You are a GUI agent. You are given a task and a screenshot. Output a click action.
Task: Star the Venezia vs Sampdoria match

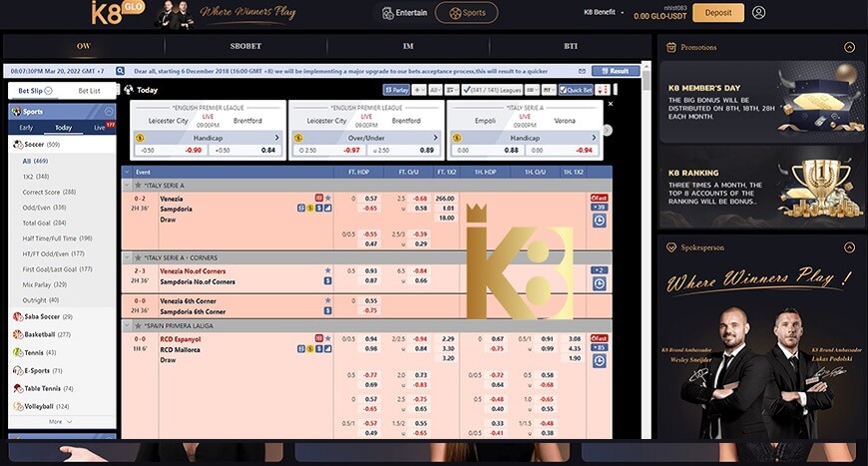pos(328,198)
